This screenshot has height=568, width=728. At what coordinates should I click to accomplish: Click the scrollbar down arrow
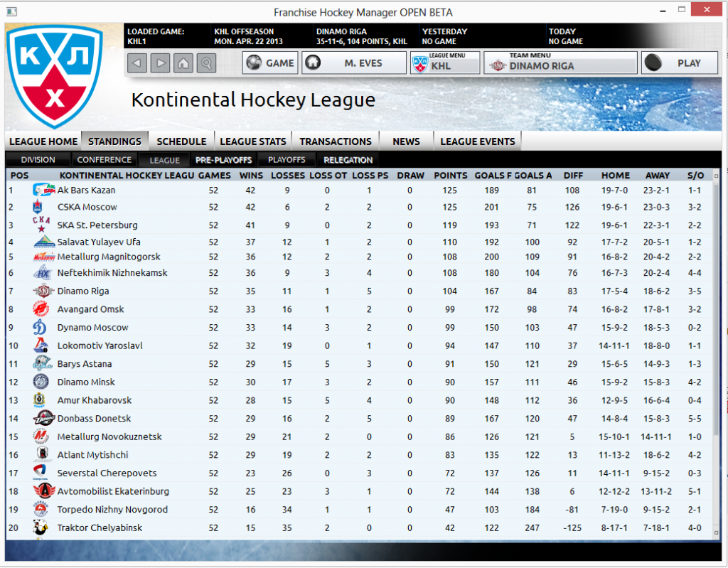[716, 532]
